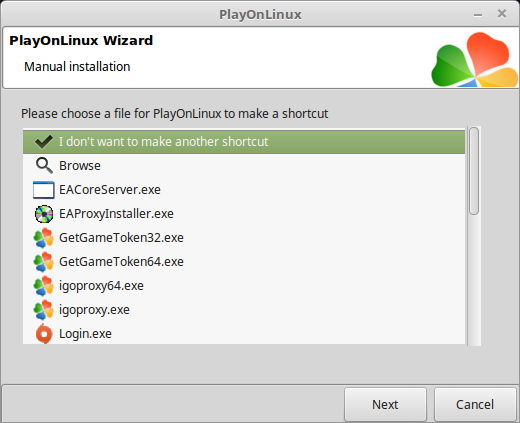The height and width of the screenshot is (423, 520).
Task: Pick the EAProxyInstaller.exe text entry
Action: pyautogui.click(x=116, y=214)
